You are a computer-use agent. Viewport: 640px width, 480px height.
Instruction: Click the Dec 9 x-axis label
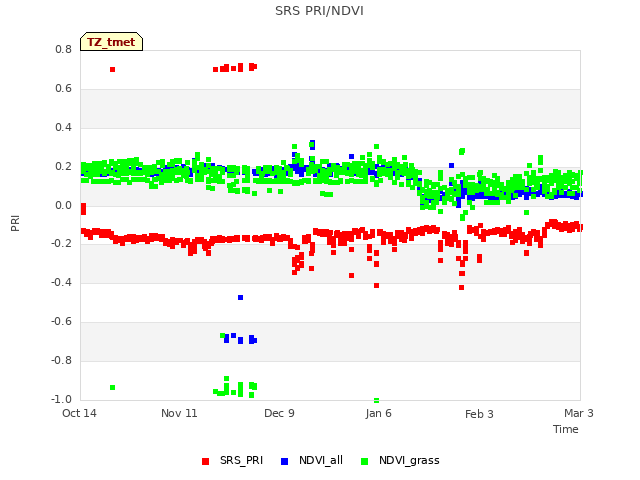[x=279, y=413]
